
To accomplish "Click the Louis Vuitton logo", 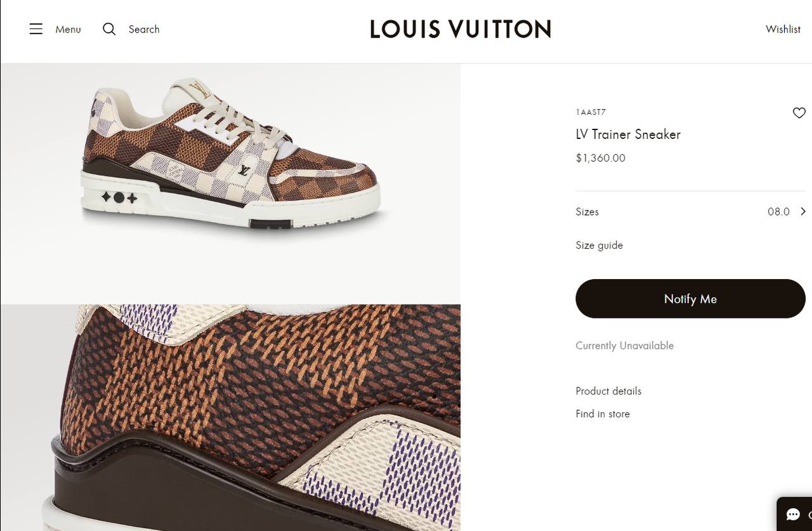I will point(461,29).
